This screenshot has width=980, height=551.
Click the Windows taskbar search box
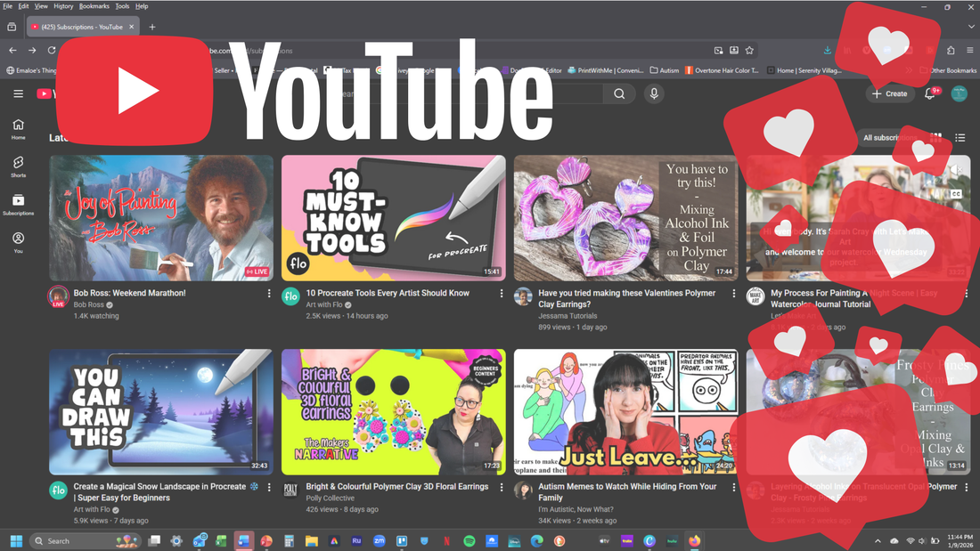[x=85, y=541]
